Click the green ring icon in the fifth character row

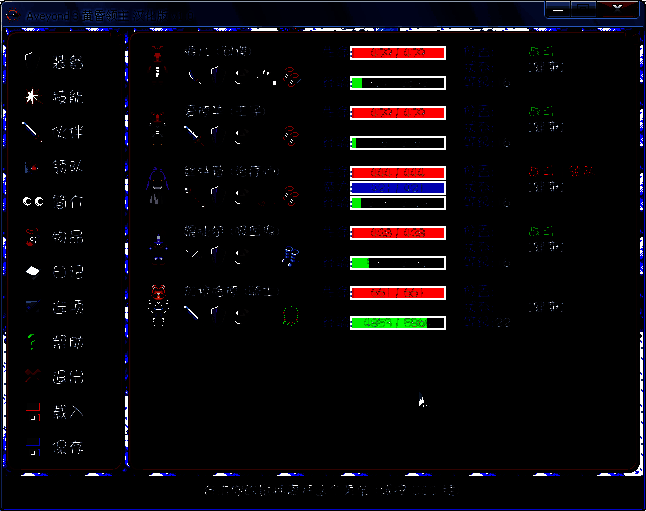pyautogui.click(x=292, y=317)
